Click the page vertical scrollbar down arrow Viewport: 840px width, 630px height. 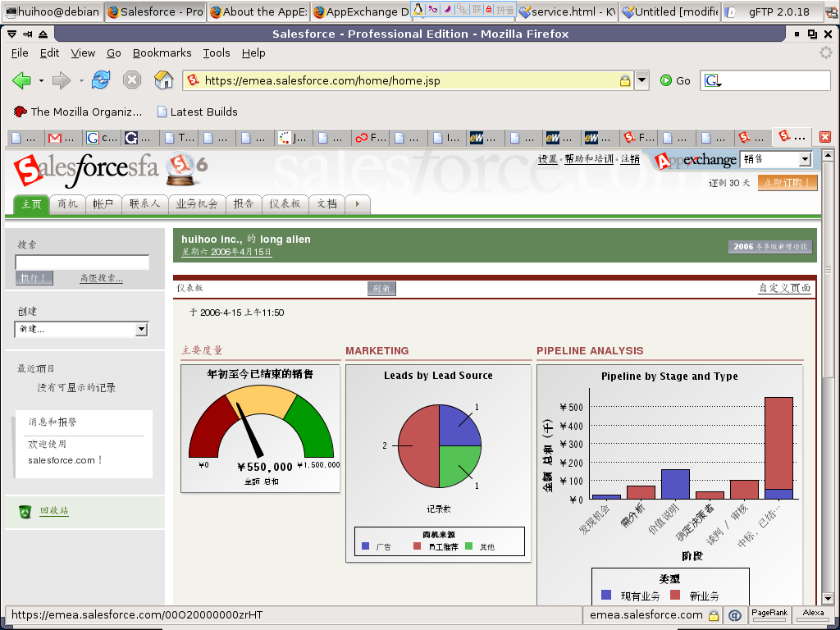pyautogui.click(x=827, y=599)
